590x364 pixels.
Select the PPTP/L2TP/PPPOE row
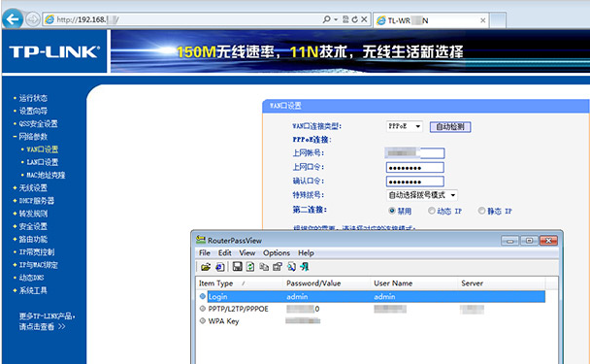[x=372, y=309]
